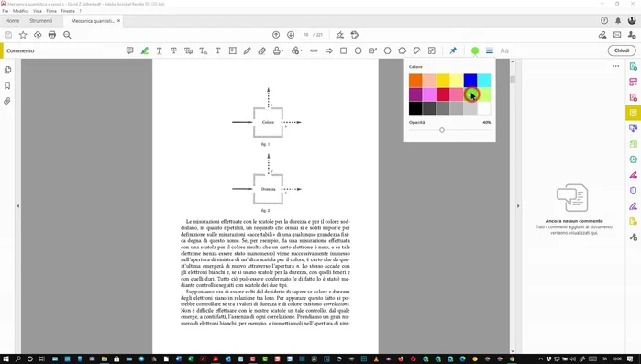Open the attach file dropdown

(x=296, y=50)
